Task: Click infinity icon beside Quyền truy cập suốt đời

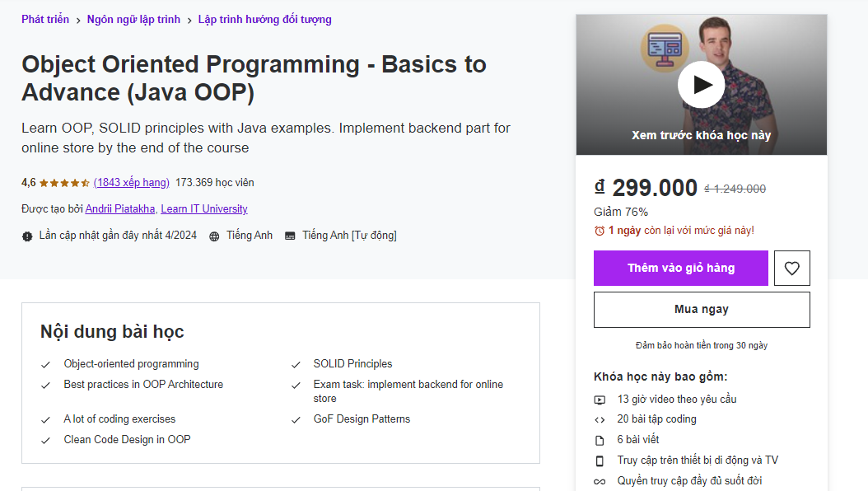Action: click(600, 480)
